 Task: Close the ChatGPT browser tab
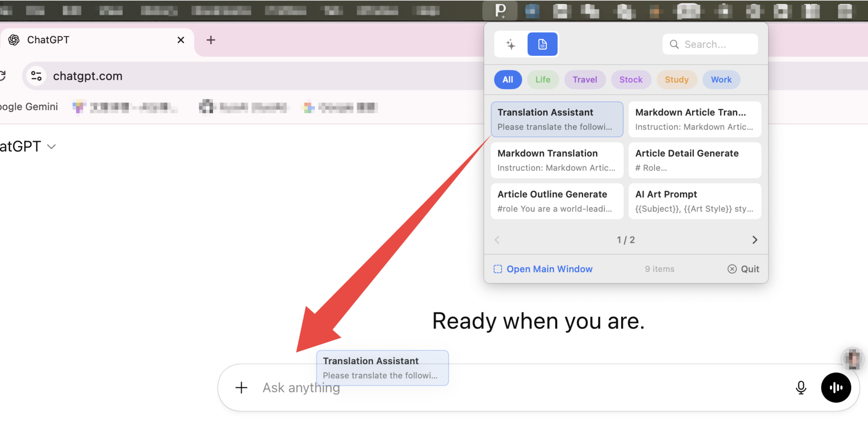[x=181, y=40]
